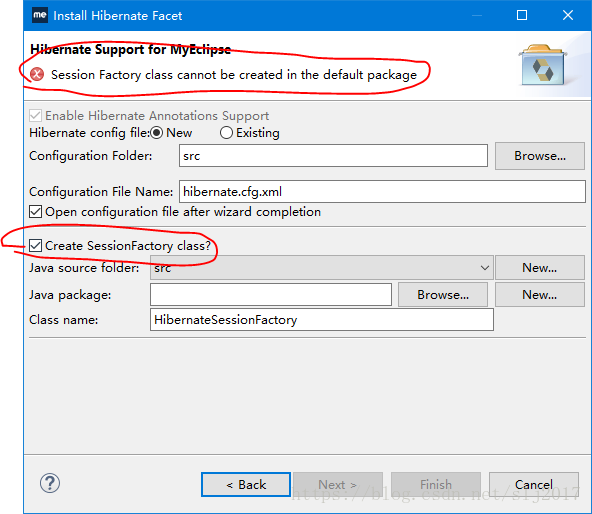
Task: Maximize the Install Hibernate Facet dialog
Action: [x=522, y=15]
